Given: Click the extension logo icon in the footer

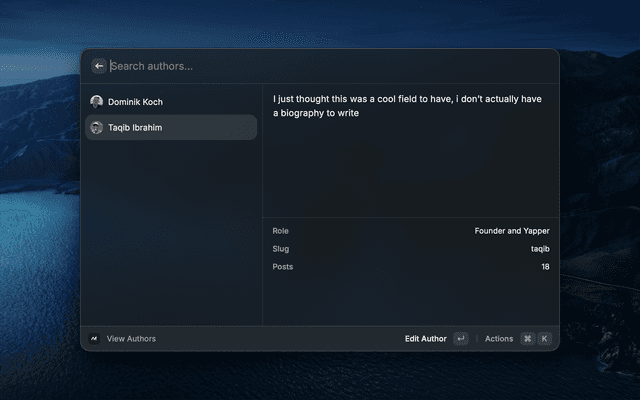Looking at the screenshot, I should tap(94, 339).
